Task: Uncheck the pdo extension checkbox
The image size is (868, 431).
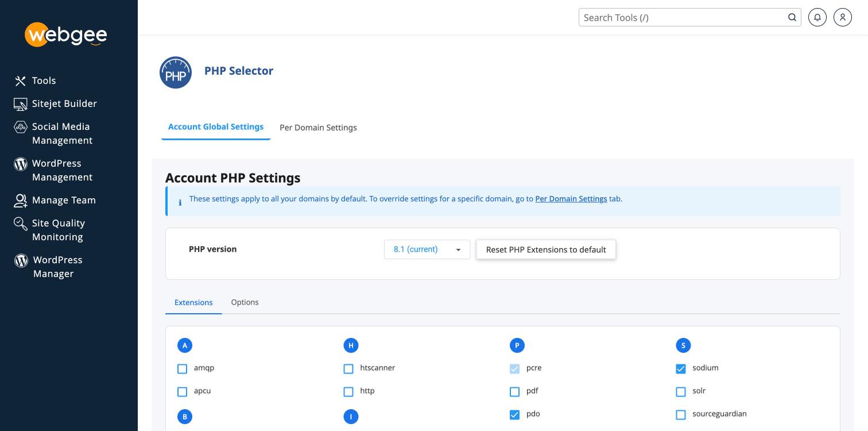Action: tap(515, 415)
